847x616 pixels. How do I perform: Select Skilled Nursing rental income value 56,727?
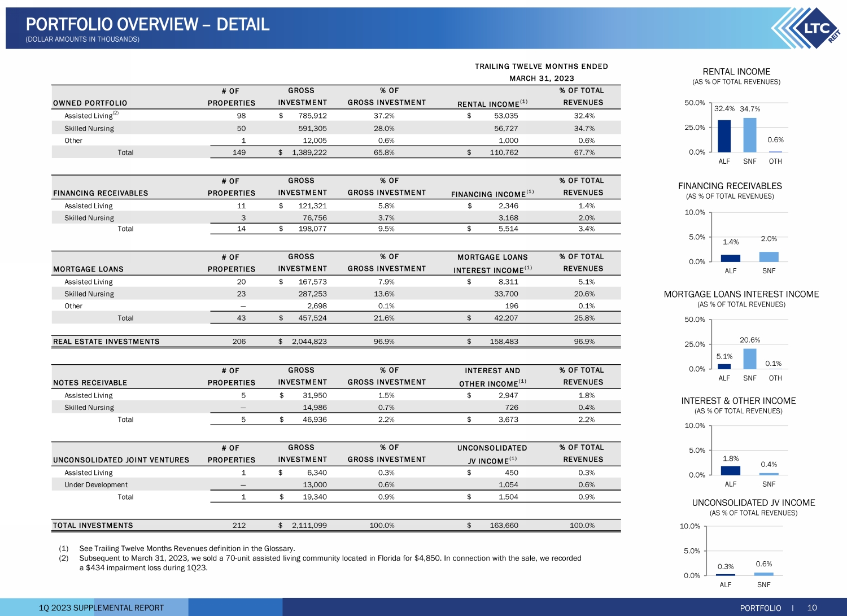[x=506, y=128]
